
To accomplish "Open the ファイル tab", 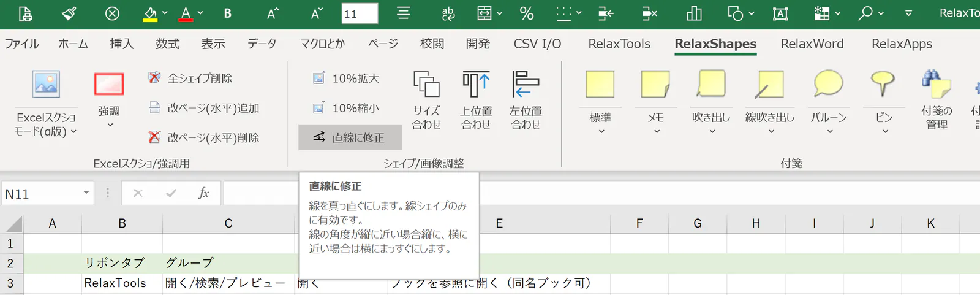I will (22, 44).
